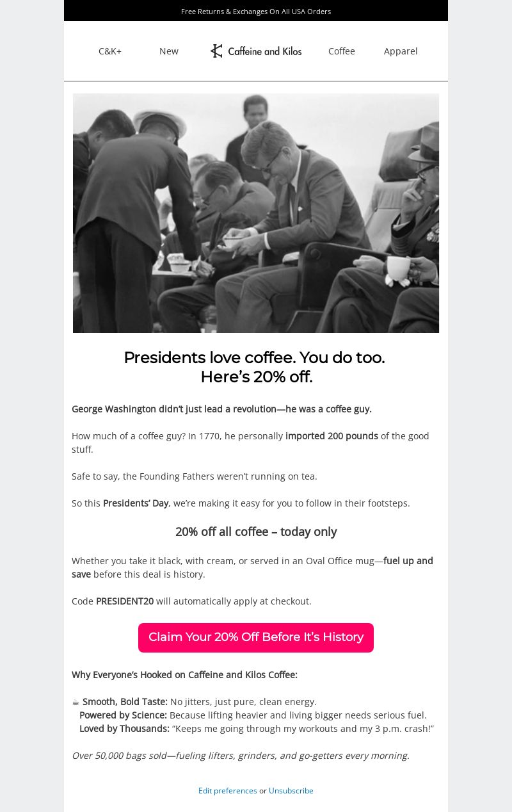The height and width of the screenshot is (812, 512).
Task: Go to the New products link
Action: click(169, 51)
